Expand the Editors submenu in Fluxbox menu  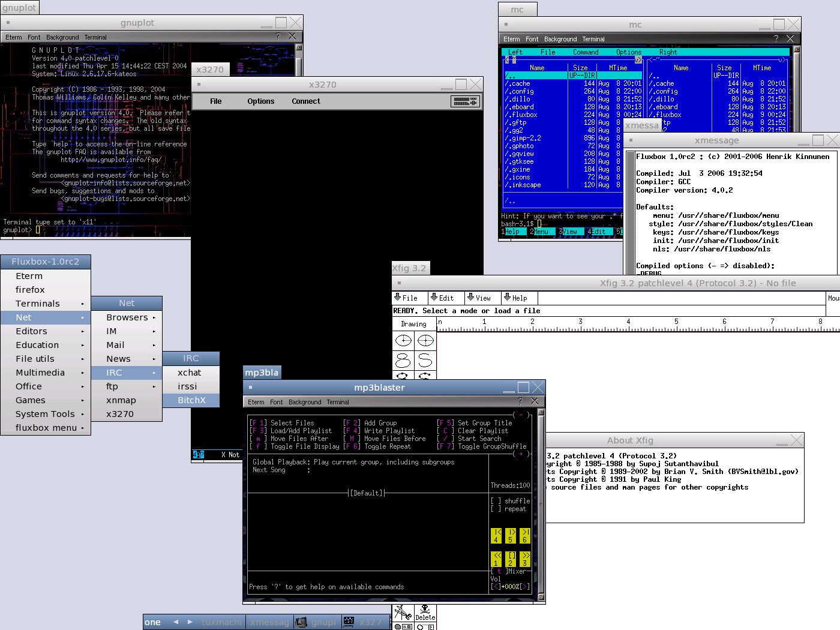46,331
